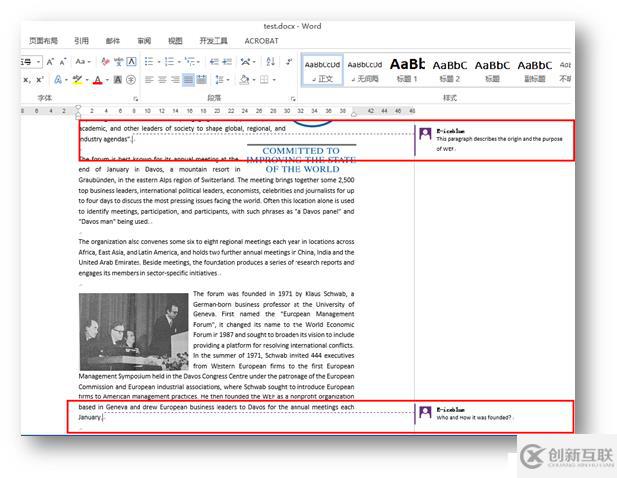Click the Clear Formatting eraser icon
Screen dimensions: 617x478
(105, 61)
